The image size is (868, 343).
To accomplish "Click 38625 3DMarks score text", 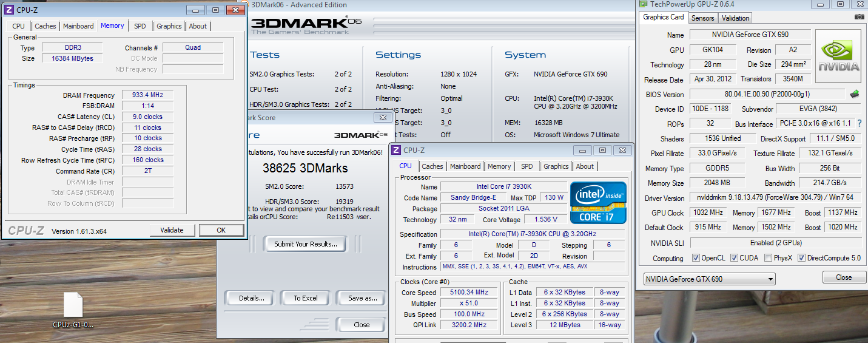I will [305, 168].
